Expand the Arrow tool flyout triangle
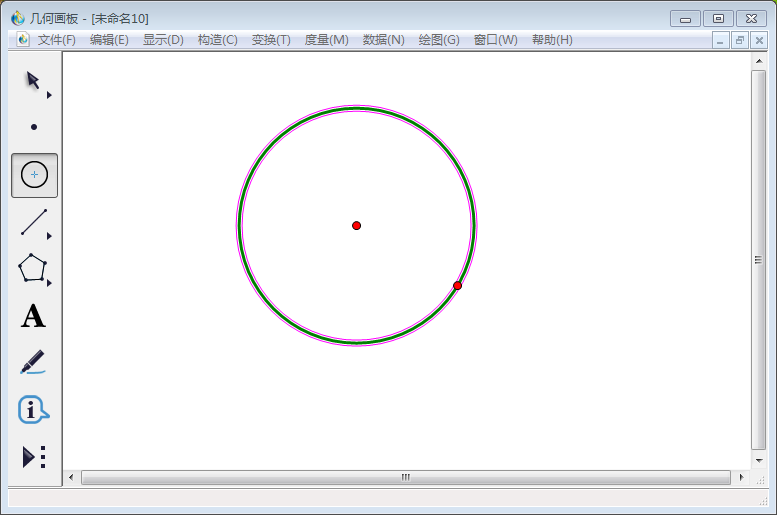777x515 pixels. click(x=49, y=95)
